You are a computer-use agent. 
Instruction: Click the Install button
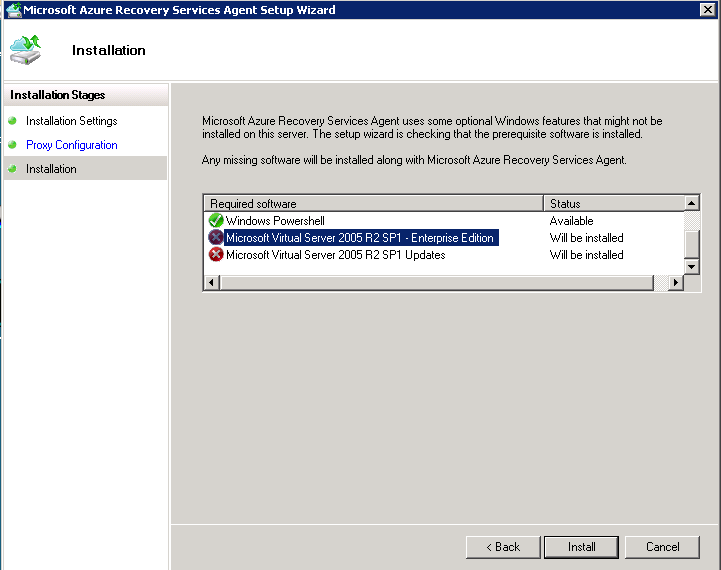[581, 547]
